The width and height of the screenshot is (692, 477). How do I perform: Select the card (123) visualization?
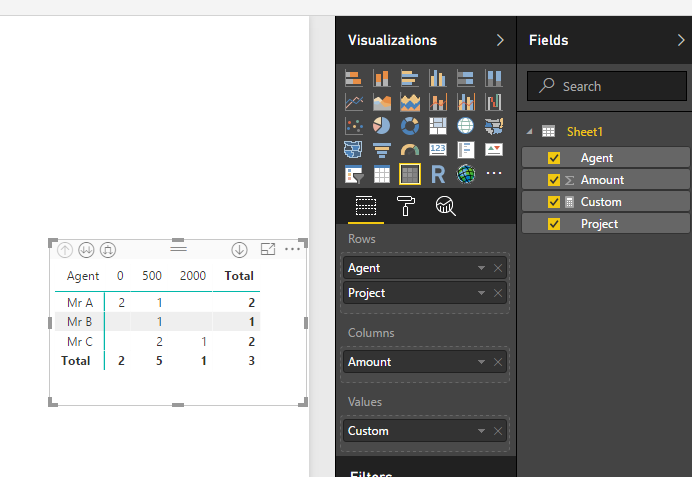438,150
